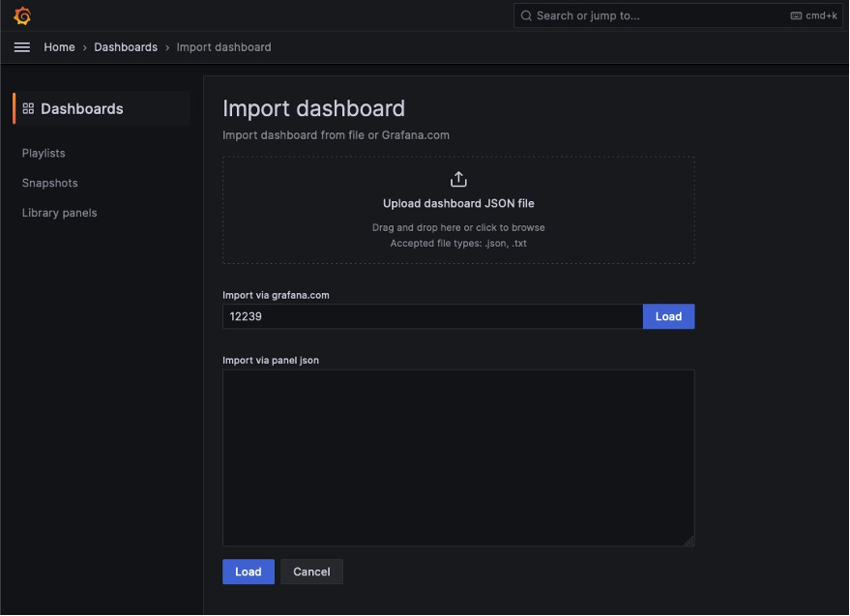Select Library panels in the sidebar

coord(59,213)
